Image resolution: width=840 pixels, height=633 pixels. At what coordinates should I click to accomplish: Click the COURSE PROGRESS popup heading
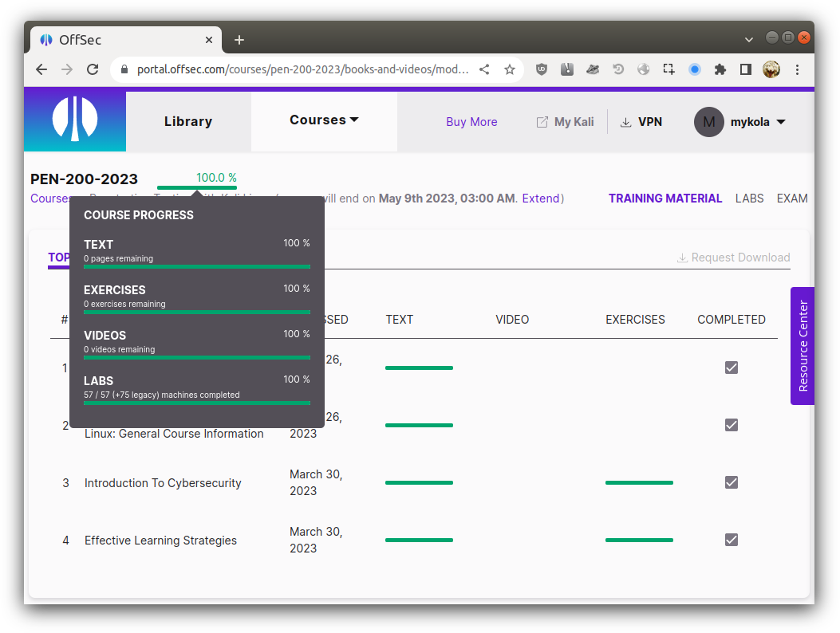(x=139, y=215)
